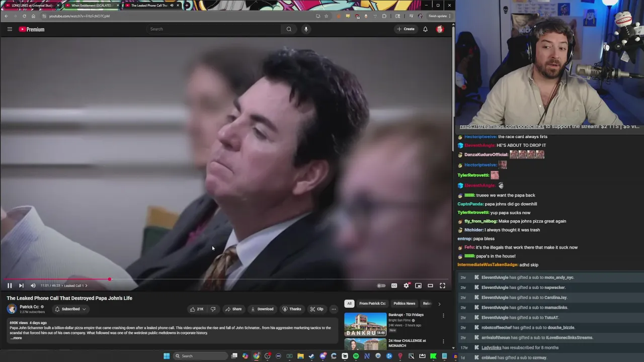Open the Leaked Call 1 chapter list
This screenshot has width=644, height=362.
[75, 286]
